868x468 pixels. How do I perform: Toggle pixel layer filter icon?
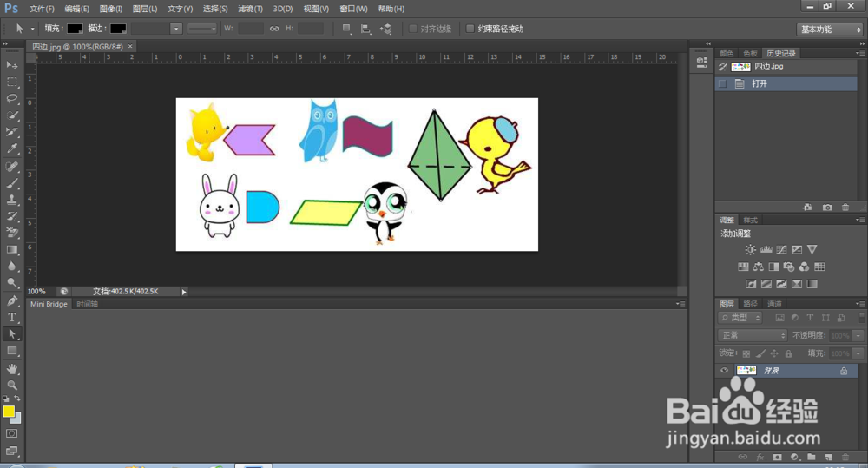click(779, 318)
